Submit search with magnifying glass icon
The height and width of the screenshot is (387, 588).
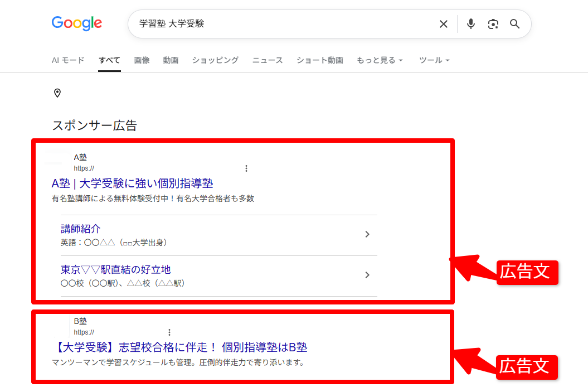(515, 24)
